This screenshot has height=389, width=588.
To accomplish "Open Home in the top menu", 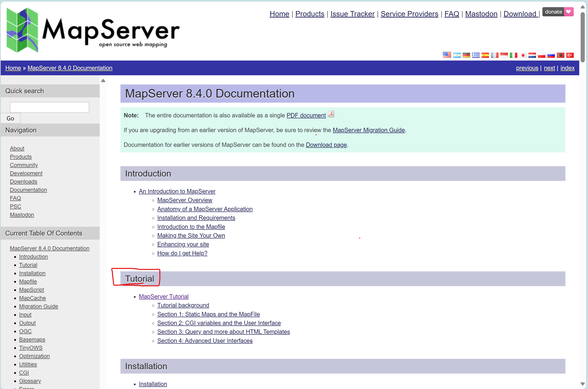I will click(x=279, y=14).
